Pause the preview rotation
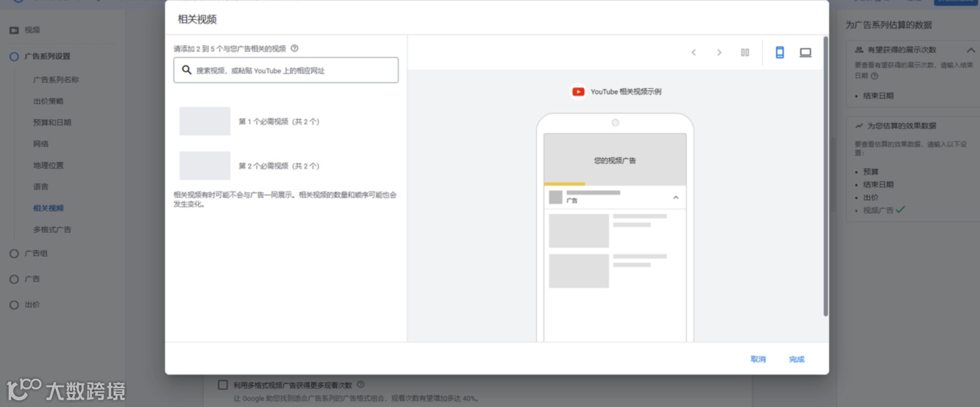 pyautogui.click(x=745, y=52)
